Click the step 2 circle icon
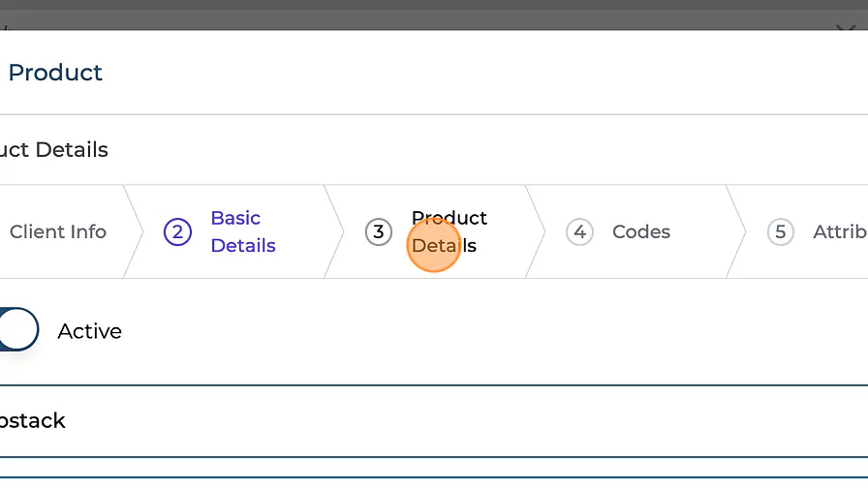Image resolution: width=868 pixels, height=488 pixels. coord(177,232)
